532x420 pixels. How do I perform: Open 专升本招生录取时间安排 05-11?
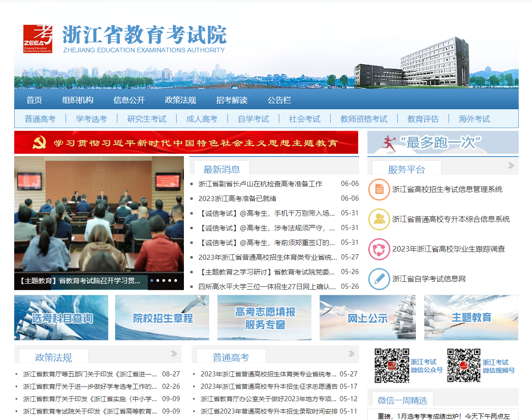tap(269, 411)
